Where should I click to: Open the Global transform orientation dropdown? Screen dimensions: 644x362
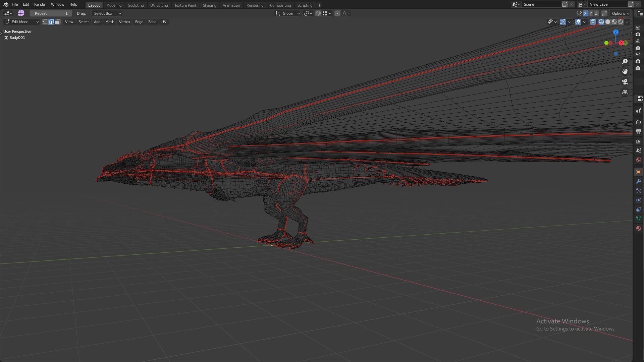pos(287,13)
